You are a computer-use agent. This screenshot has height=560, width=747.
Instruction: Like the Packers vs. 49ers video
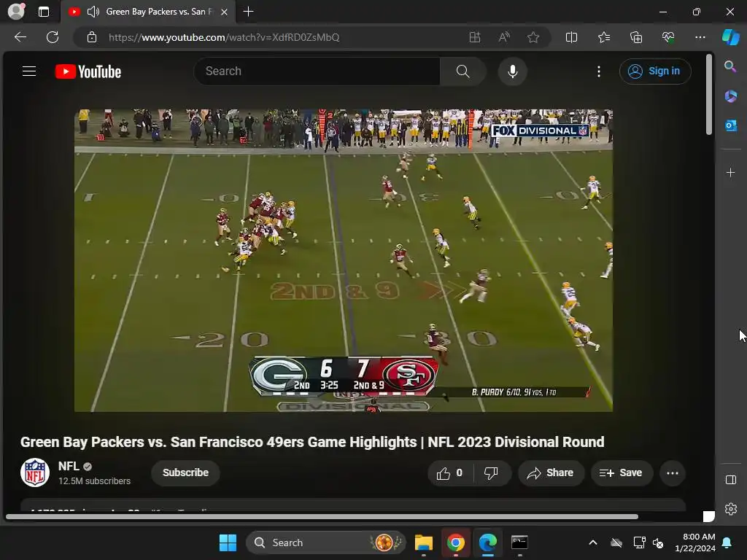point(449,472)
